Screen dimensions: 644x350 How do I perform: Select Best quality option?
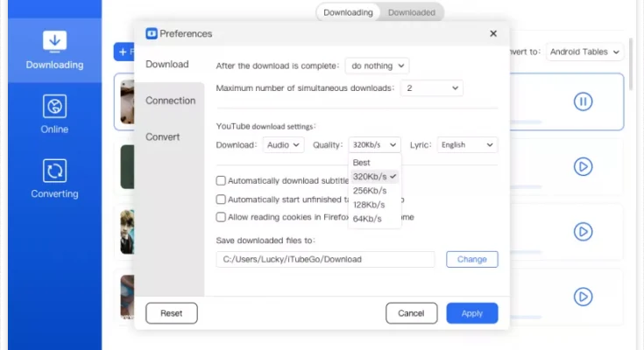click(x=361, y=163)
